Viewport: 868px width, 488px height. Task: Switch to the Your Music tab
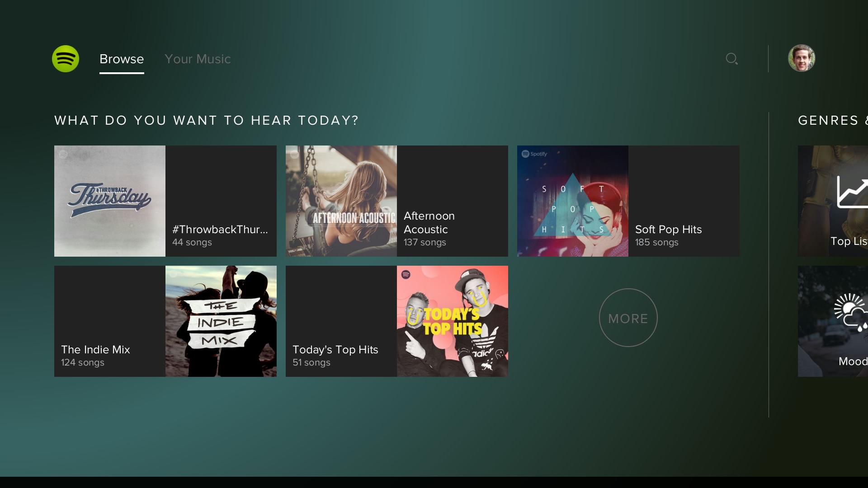(198, 59)
